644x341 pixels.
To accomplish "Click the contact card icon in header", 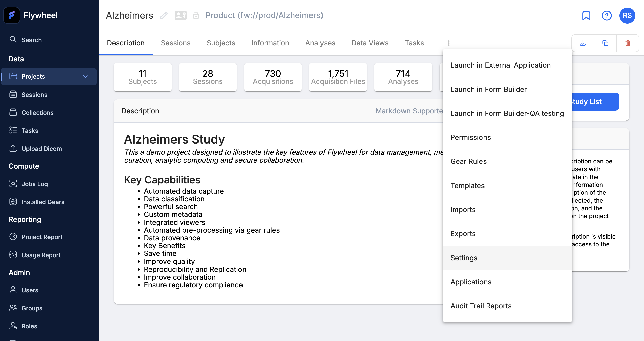I will (181, 15).
